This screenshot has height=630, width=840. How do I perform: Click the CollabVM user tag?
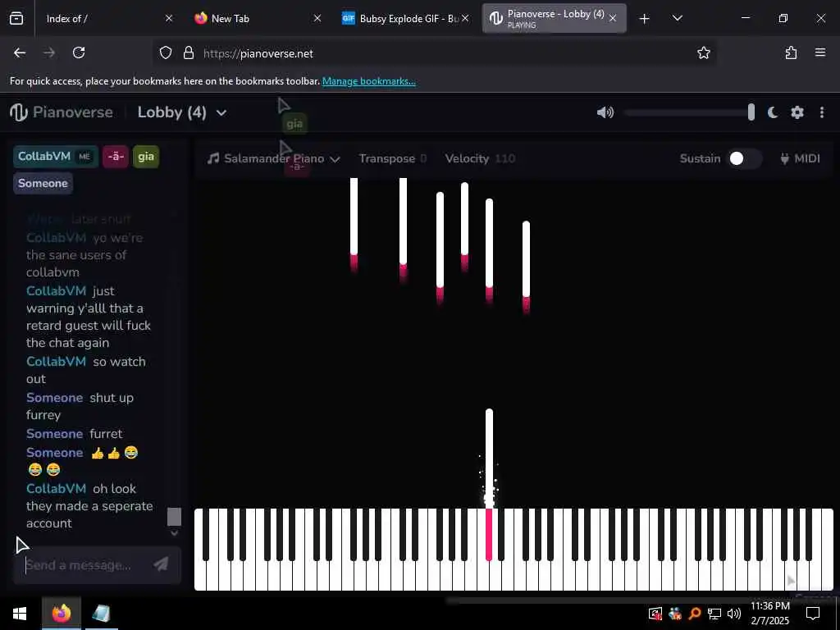coord(55,157)
